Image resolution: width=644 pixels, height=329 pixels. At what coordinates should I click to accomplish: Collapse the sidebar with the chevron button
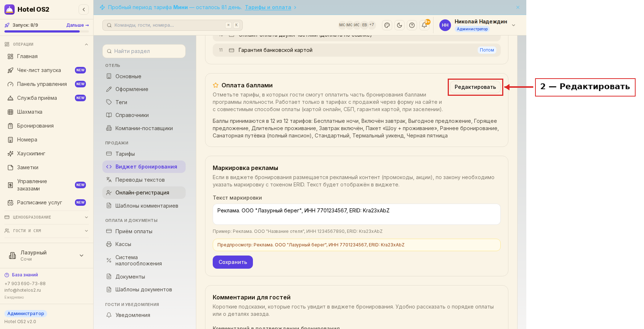(x=84, y=10)
